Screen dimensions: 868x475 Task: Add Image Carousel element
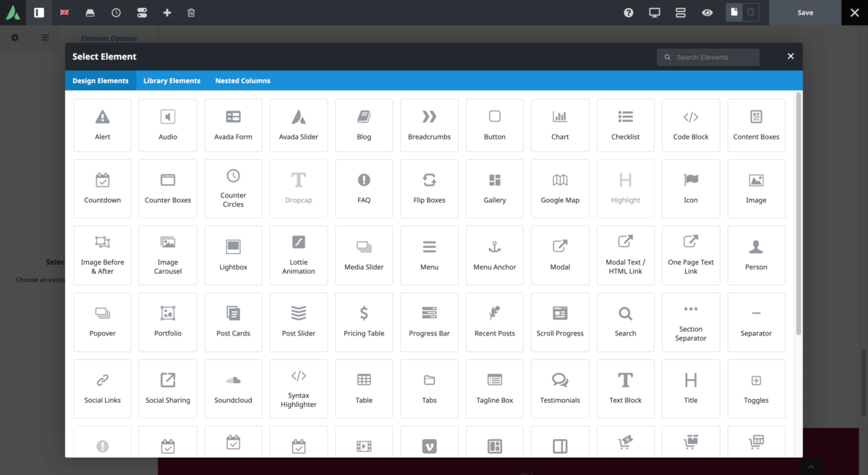pos(168,255)
